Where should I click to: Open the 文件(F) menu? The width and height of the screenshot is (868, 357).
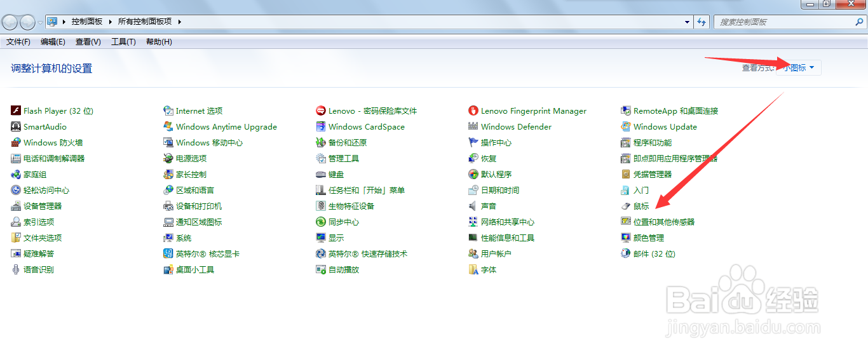tap(18, 42)
